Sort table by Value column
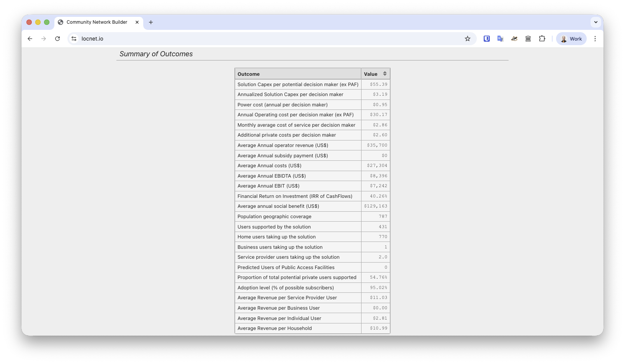This screenshot has height=364, width=625. [x=384, y=74]
